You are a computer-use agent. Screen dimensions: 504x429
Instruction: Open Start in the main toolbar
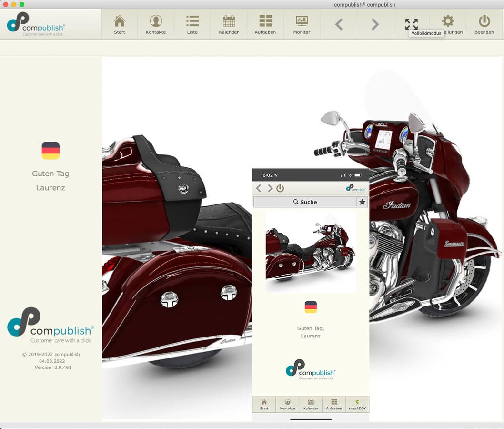(120, 24)
